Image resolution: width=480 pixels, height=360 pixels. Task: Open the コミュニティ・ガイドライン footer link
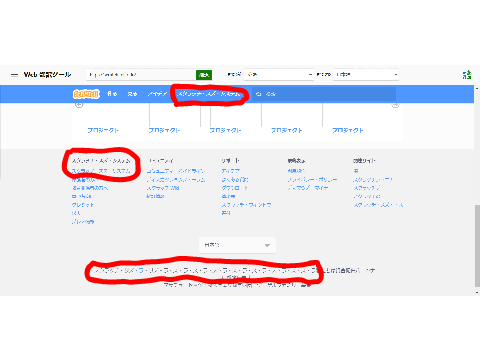pyautogui.click(x=176, y=171)
